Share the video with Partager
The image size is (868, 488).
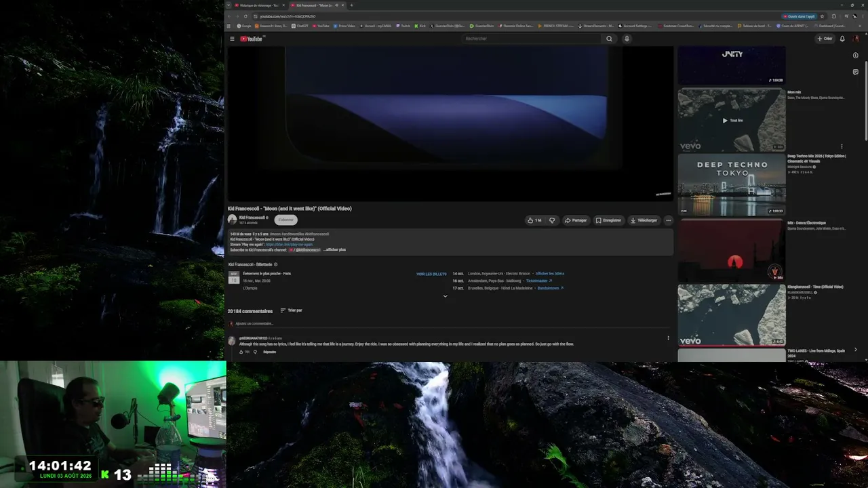pyautogui.click(x=576, y=220)
